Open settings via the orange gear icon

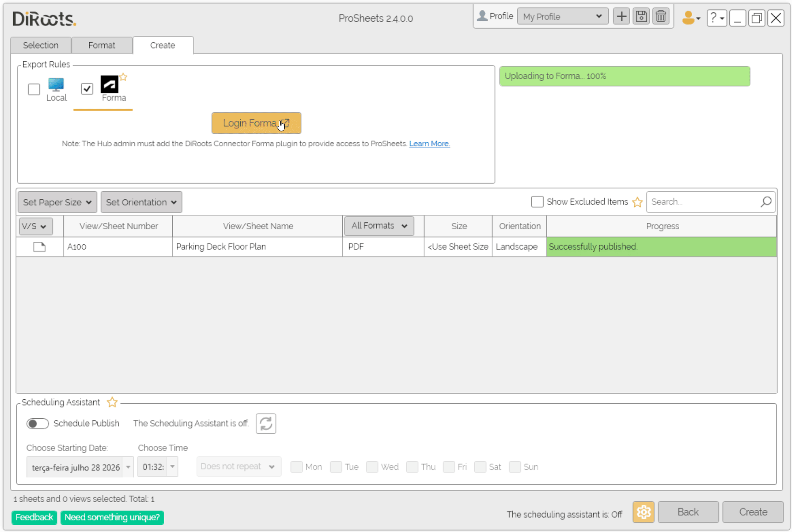click(x=643, y=512)
